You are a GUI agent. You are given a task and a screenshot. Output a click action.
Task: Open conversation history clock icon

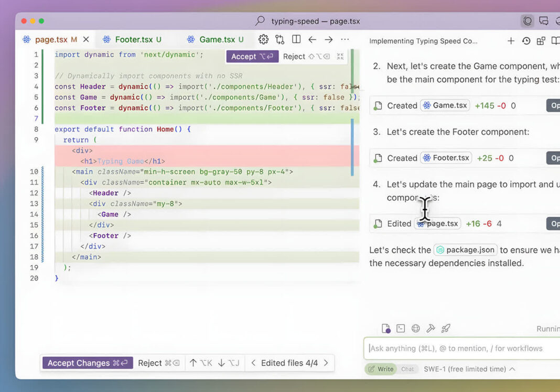(x=526, y=41)
